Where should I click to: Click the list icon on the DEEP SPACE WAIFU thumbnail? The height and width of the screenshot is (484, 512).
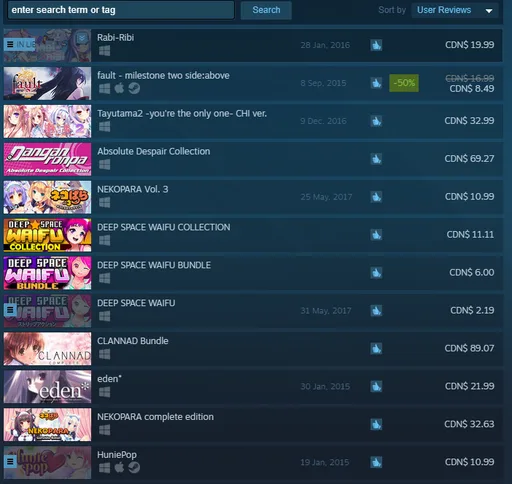pos(10,310)
